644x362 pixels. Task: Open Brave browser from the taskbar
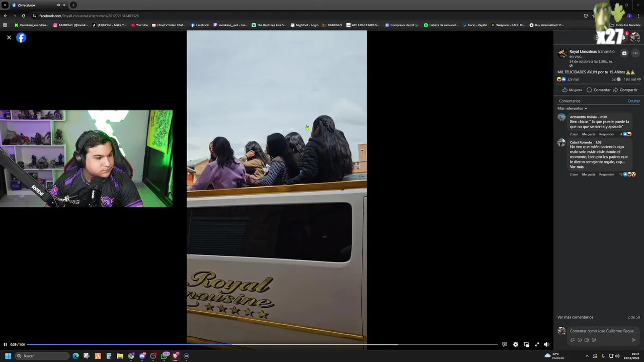coord(176,356)
